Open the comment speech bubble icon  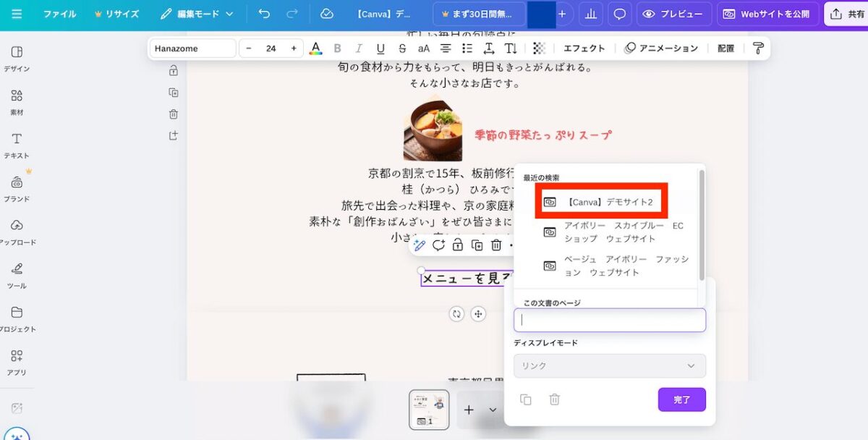(x=619, y=14)
